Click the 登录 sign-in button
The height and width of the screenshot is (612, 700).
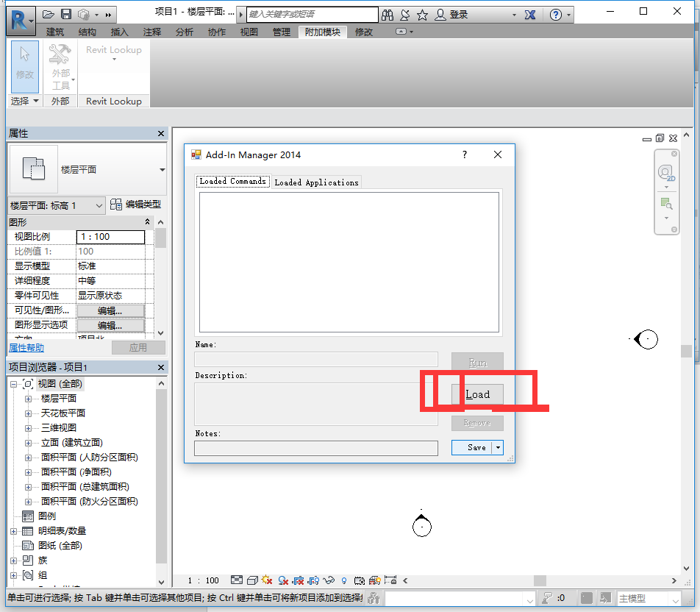tap(459, 15)
